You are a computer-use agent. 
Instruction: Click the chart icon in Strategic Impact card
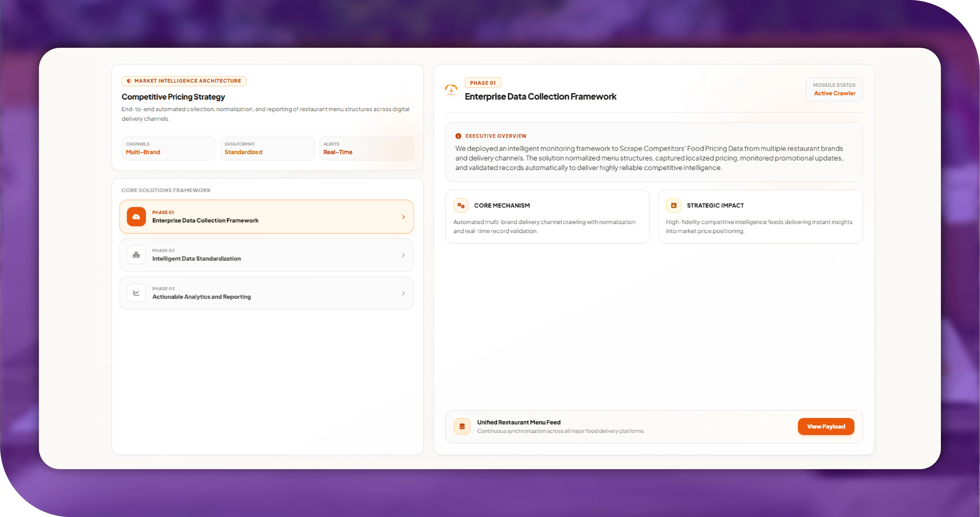click(x=674, y=205)
